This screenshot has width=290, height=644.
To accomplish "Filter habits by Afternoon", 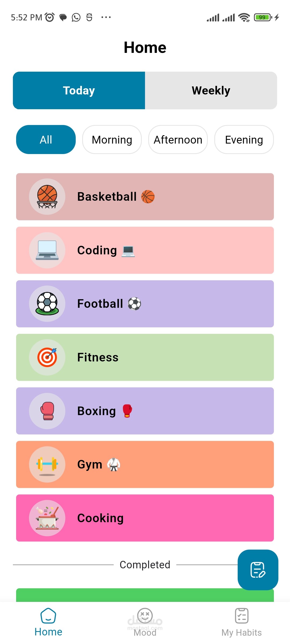I will click(x=178, y=140).
